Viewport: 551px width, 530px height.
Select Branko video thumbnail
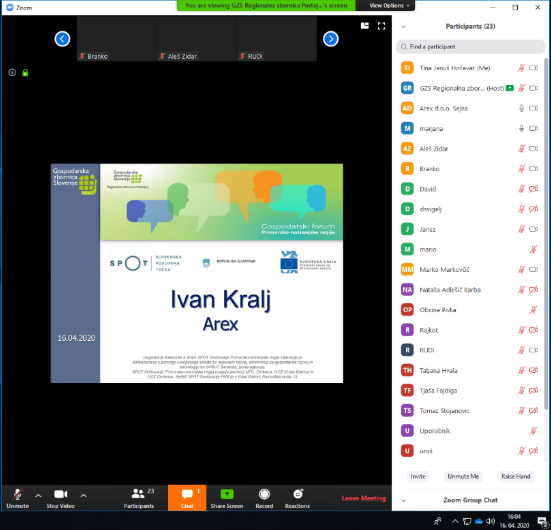point(117,39)
